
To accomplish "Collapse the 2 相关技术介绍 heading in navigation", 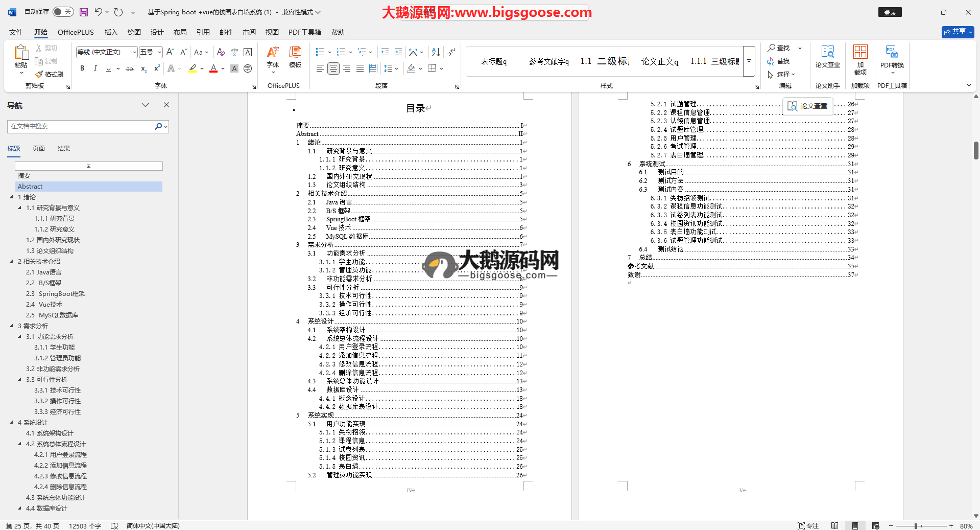I will pos(12,262).
